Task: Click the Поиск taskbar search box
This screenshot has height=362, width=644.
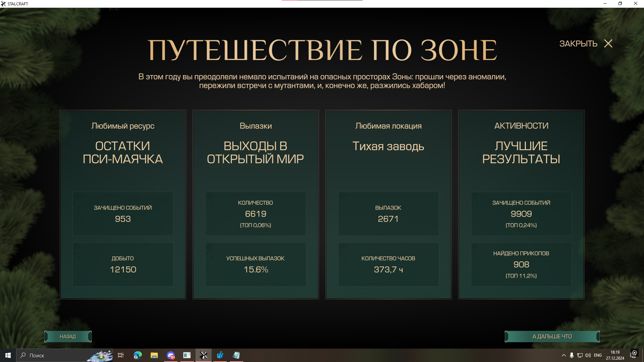Action: [x=65, y=355]
